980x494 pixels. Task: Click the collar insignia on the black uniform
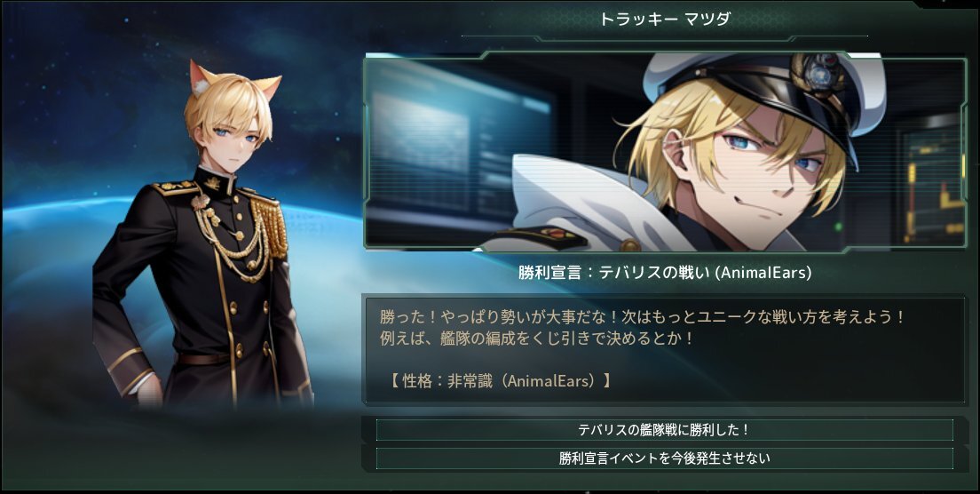212,183
